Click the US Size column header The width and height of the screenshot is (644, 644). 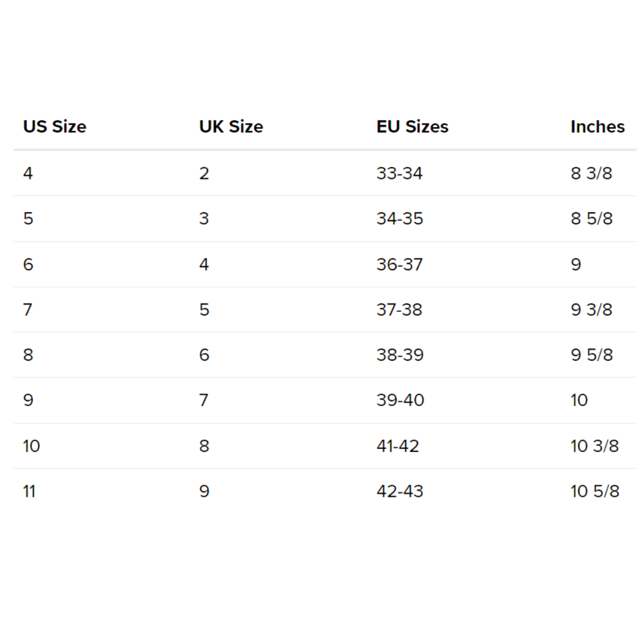[54, 127]
